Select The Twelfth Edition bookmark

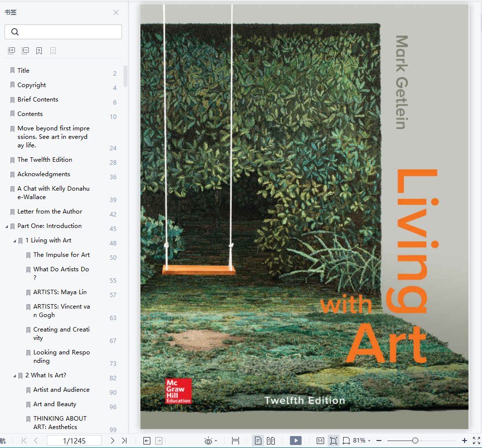coord(45,159)
